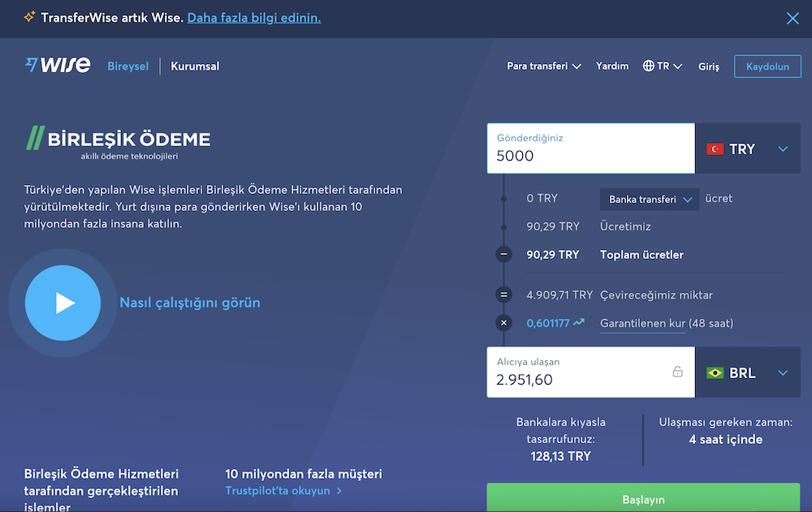Click the '90,29 TRY' Ücretimiz value
Screen dimensions: 812x512
pyautogui.click(x=553, y=226)
